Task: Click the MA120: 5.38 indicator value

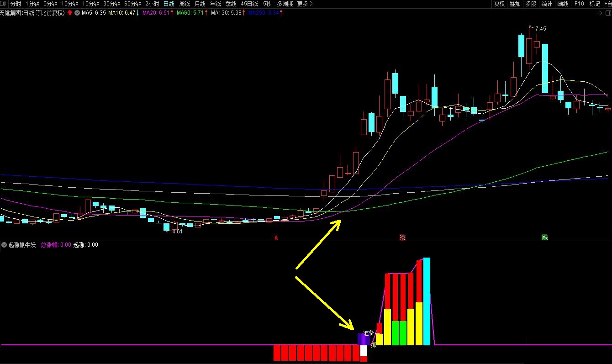Action: pos(226,13)
